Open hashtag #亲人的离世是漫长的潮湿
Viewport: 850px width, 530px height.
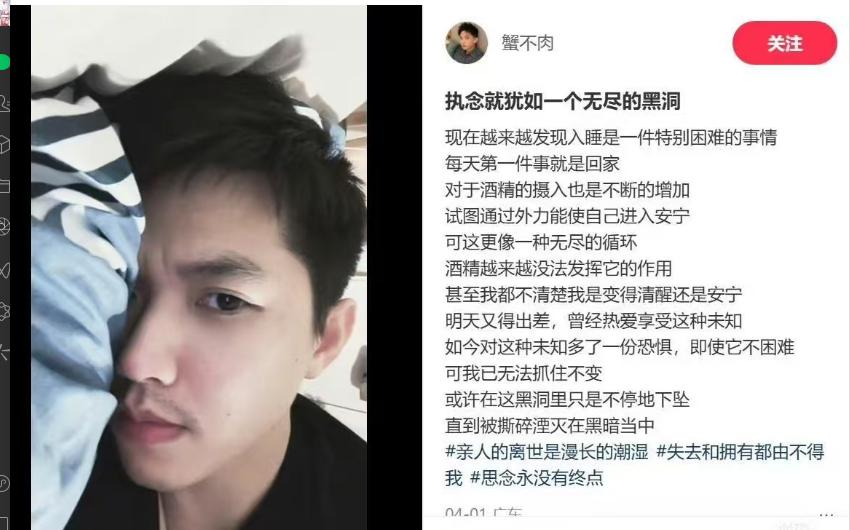(x=546, y=451)
